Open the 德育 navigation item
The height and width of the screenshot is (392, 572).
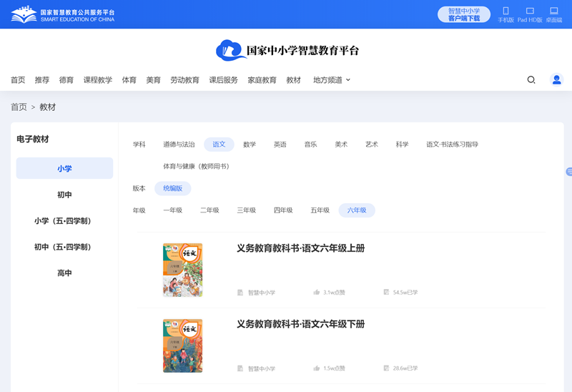pos(66,80)
